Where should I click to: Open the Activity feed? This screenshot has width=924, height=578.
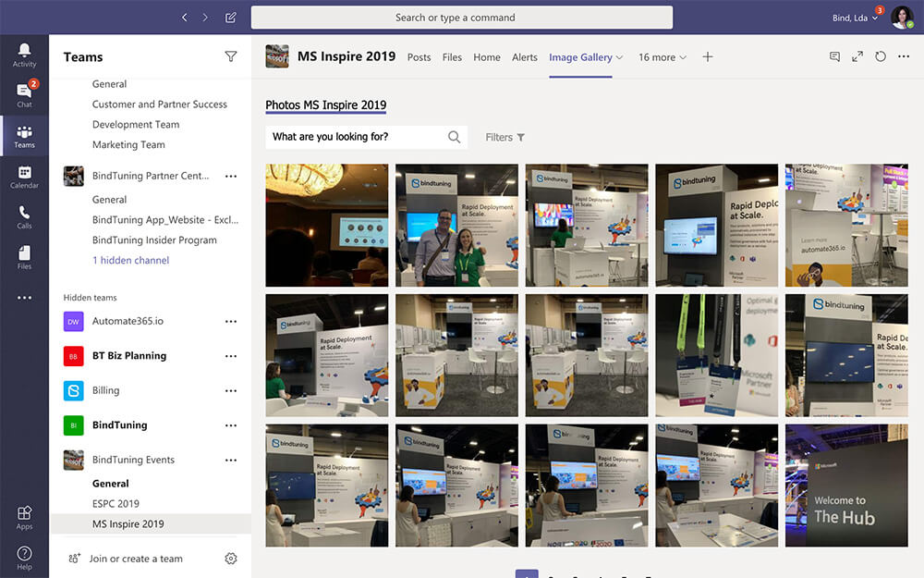click(24, 55)
